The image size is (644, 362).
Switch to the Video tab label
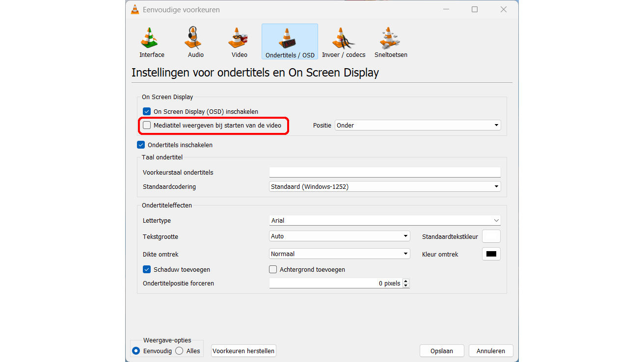[x=240, y=55]
